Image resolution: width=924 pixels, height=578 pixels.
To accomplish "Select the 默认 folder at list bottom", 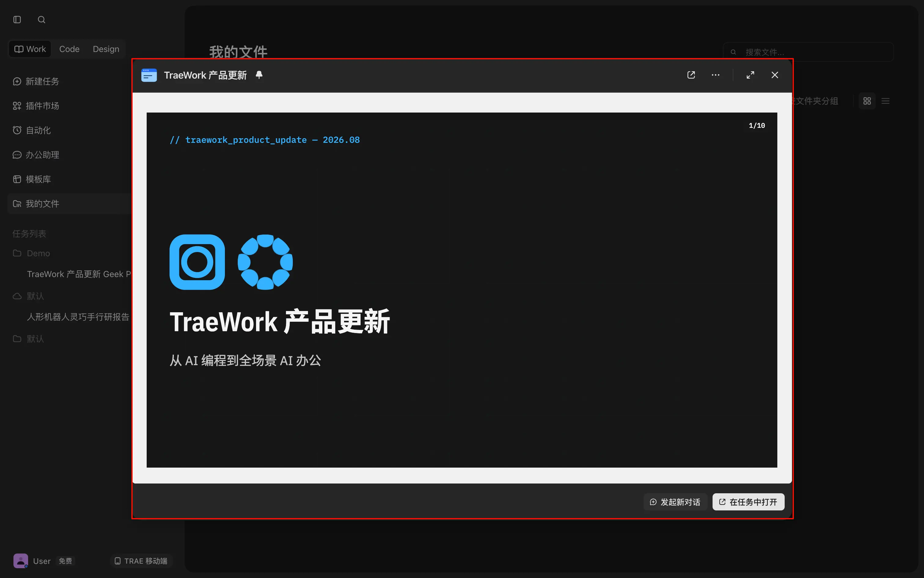I will (29, 339).
